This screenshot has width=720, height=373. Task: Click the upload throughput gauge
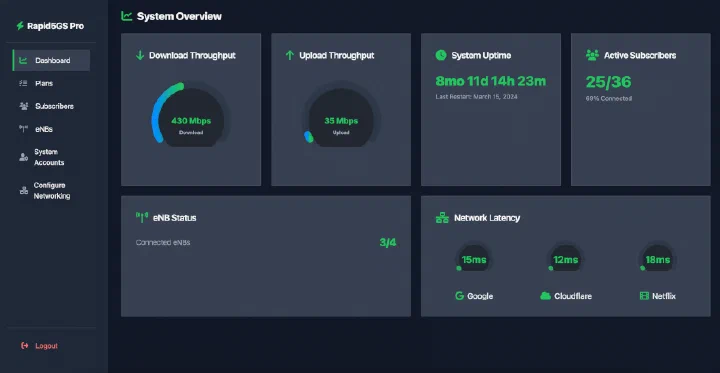(341, 114)
